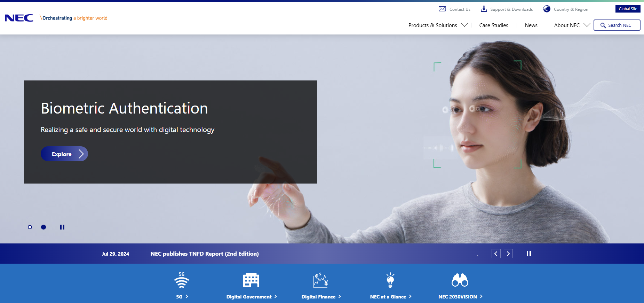Click the Orchestrating a brighter world tagline

[73, 18]
